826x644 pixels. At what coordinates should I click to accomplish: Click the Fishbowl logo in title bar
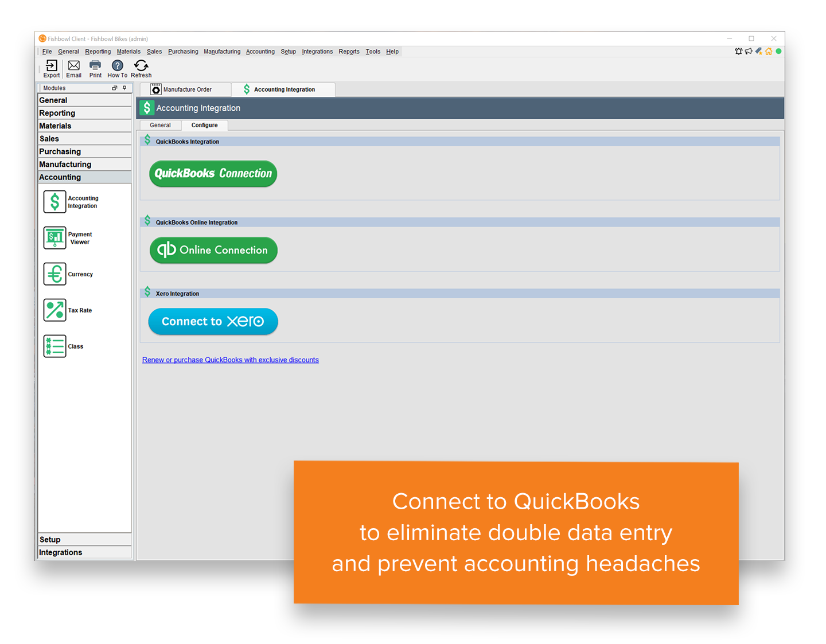(42, 38)
